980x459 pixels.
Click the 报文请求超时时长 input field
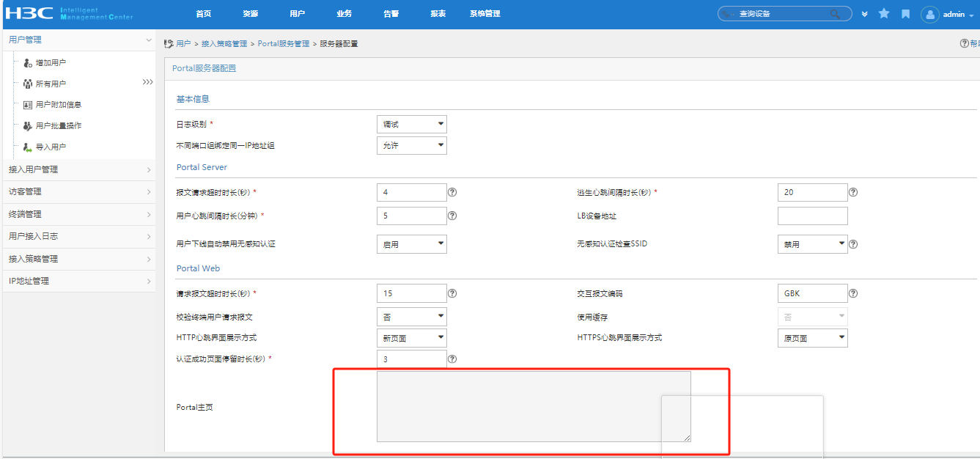(x=412, y=192)
